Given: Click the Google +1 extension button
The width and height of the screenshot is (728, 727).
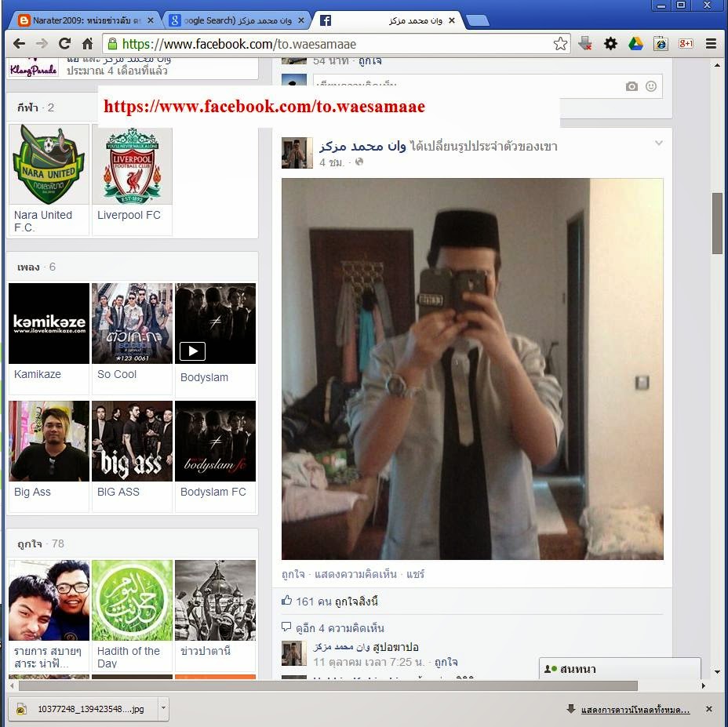Looking at the screenshot, I should [686, 44].
